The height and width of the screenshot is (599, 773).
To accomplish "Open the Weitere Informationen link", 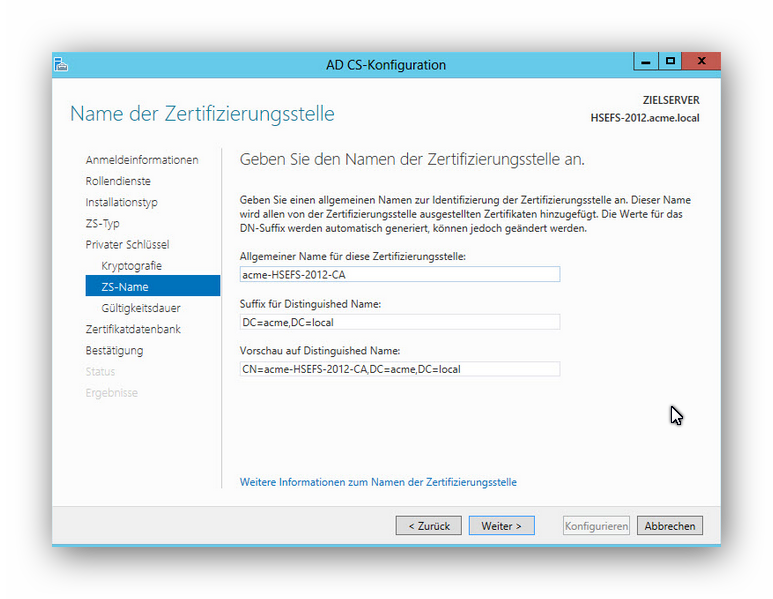I will pos(378,482).
